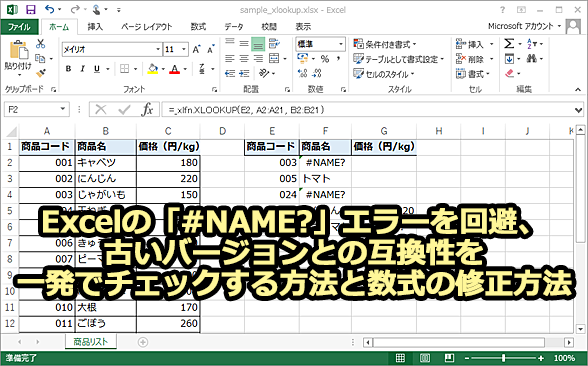Switch to the 校閲 tab
588x366 pixels.
[x=268, y=27]
